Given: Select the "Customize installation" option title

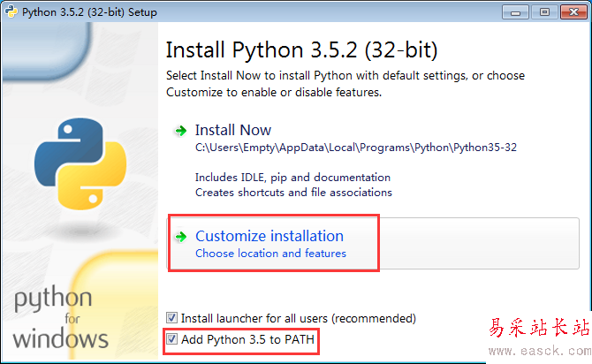Looking at the screenshot, I should click(269, 236).
